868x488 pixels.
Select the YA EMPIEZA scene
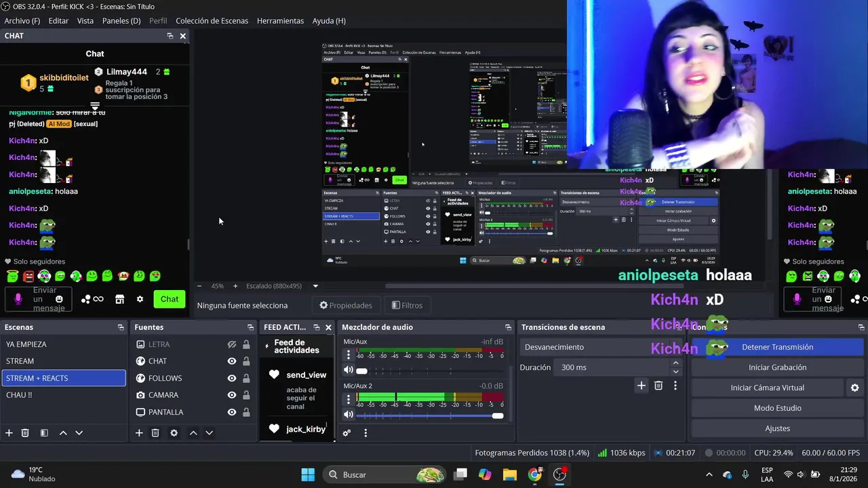point(64,344)
